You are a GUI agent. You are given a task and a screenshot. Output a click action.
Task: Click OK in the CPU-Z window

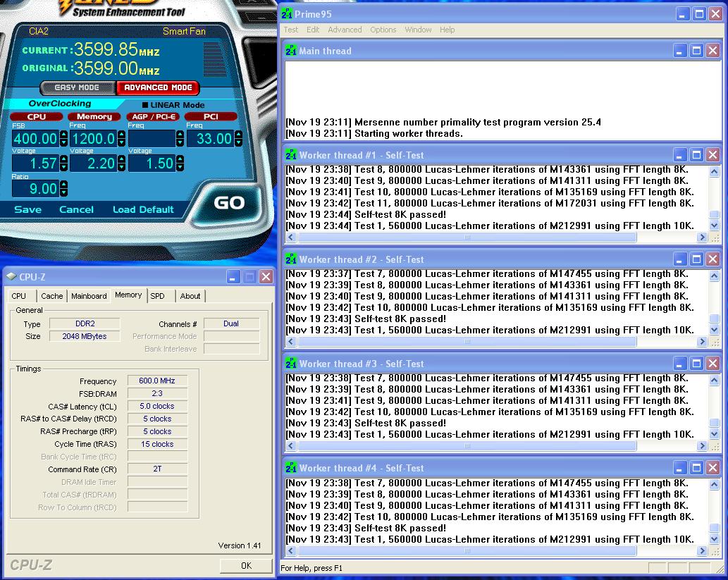[246, 566]
